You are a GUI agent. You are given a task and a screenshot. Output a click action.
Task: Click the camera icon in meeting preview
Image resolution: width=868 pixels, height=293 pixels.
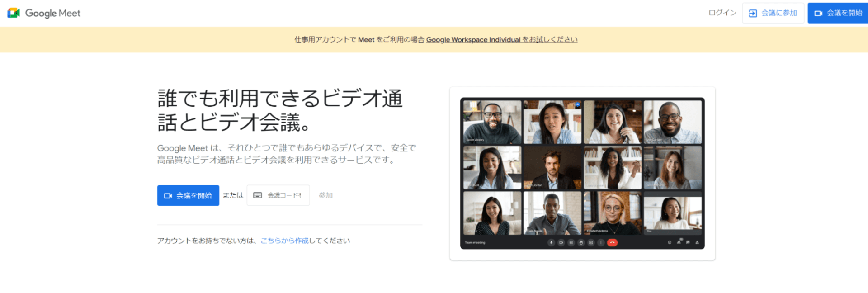tap(561, 243)
